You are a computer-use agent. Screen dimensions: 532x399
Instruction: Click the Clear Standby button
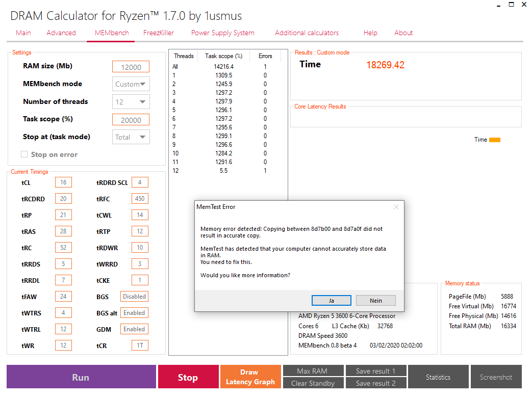click(313, 383)
